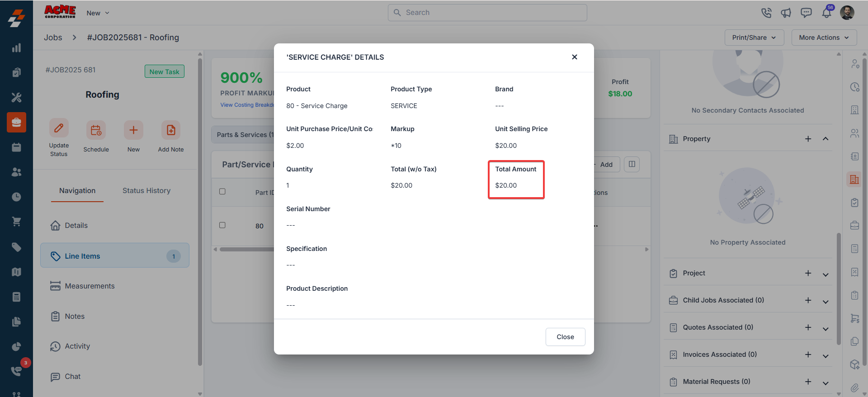Tick the header checkbox in the Part/Service table

[x=222, y=191]
